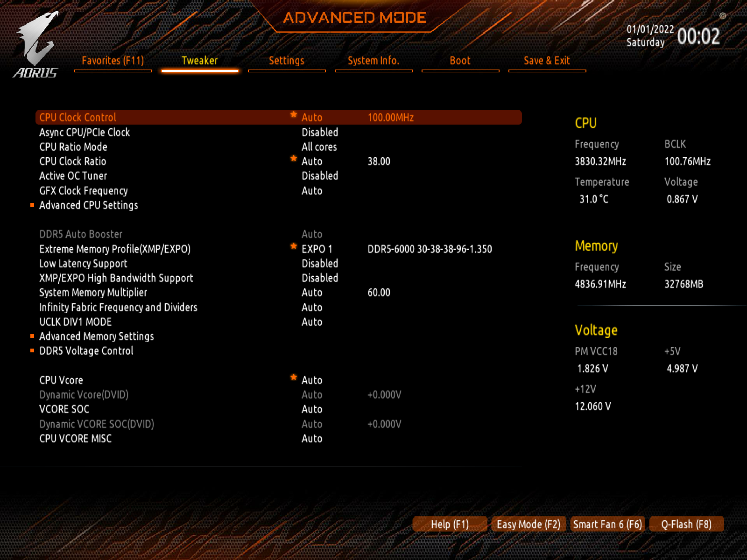Select the CPU Clock Control row
Screen dimensions: 747x560
pos(279,118)
